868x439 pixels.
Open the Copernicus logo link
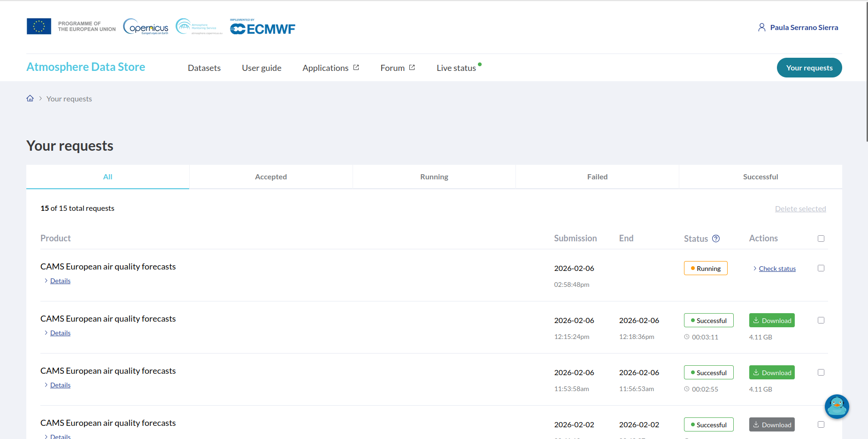coord(146,27)
